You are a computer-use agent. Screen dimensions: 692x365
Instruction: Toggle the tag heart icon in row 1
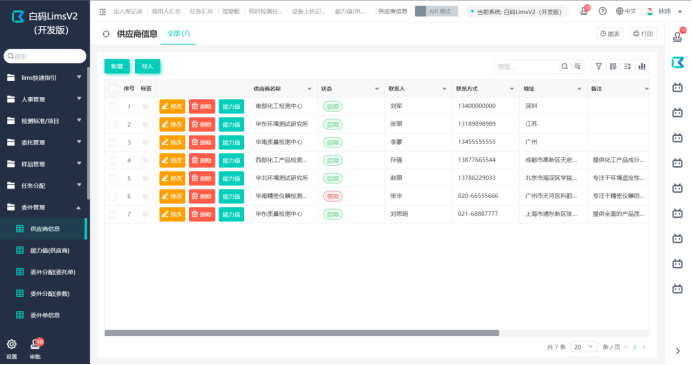click(146, 107)
